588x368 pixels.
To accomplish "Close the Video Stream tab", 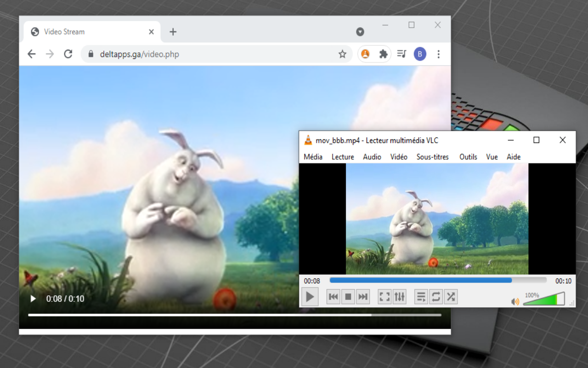I will [152, 32].
